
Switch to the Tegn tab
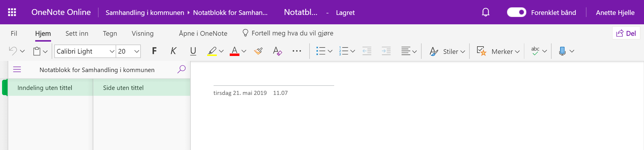110,34
